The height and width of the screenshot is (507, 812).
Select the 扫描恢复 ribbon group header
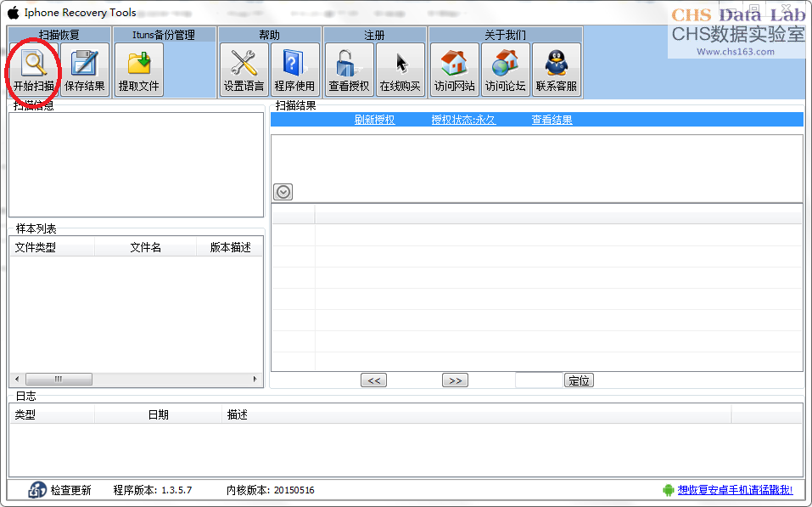coord(59,35)
